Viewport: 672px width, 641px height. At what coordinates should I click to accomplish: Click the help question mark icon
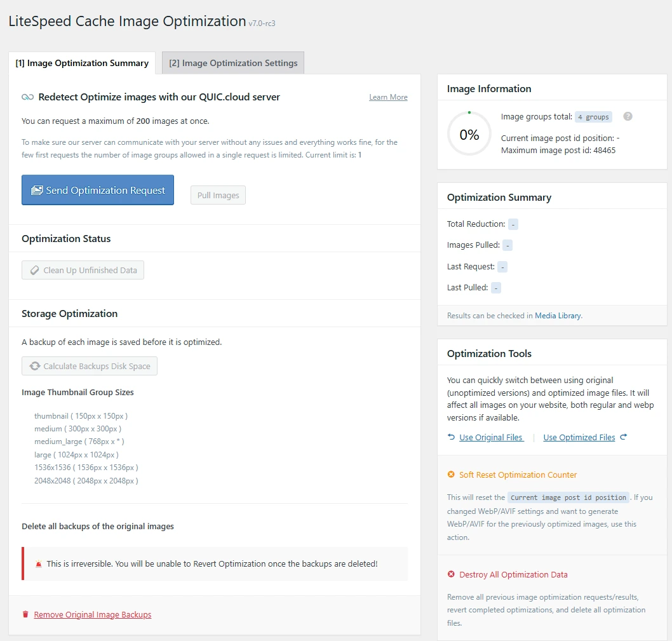(x=628, y=117)
